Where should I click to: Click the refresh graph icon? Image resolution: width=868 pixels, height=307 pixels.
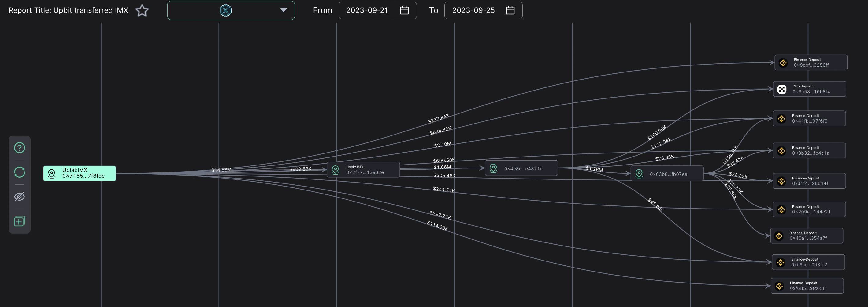[x=20, y=172]
